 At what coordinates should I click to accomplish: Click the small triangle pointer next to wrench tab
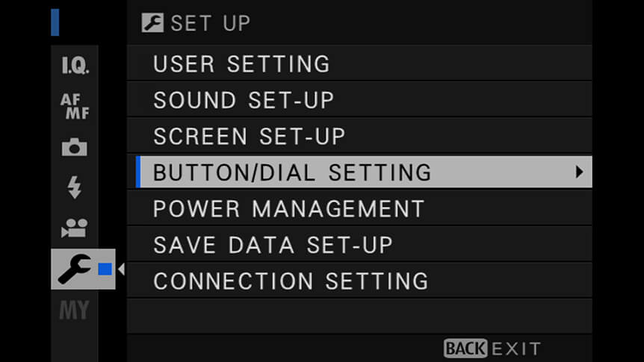(120, 269)
